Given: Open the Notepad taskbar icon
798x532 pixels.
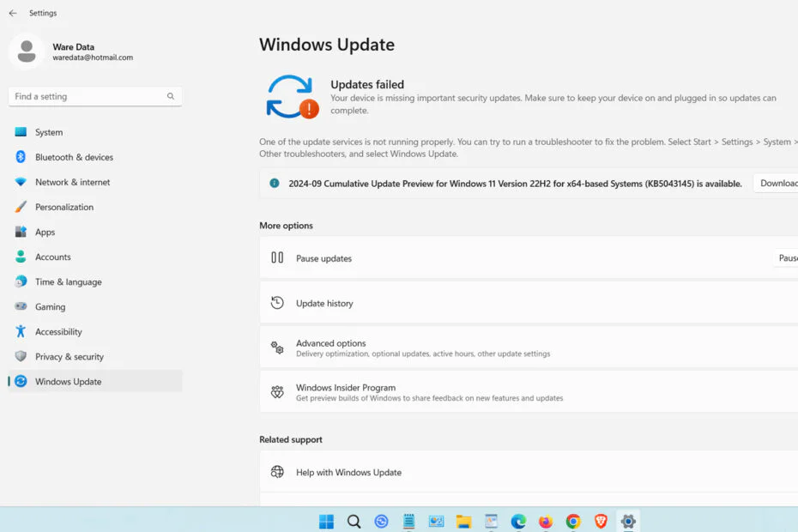Looking at the screenshot, I should [x=408, y=522].
